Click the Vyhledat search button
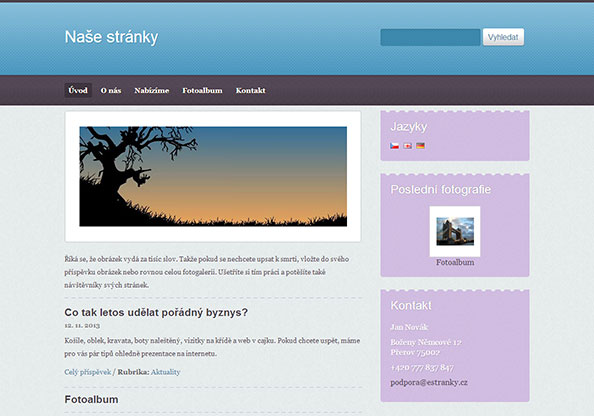594x416 pixels. click(x=503, y=37)
